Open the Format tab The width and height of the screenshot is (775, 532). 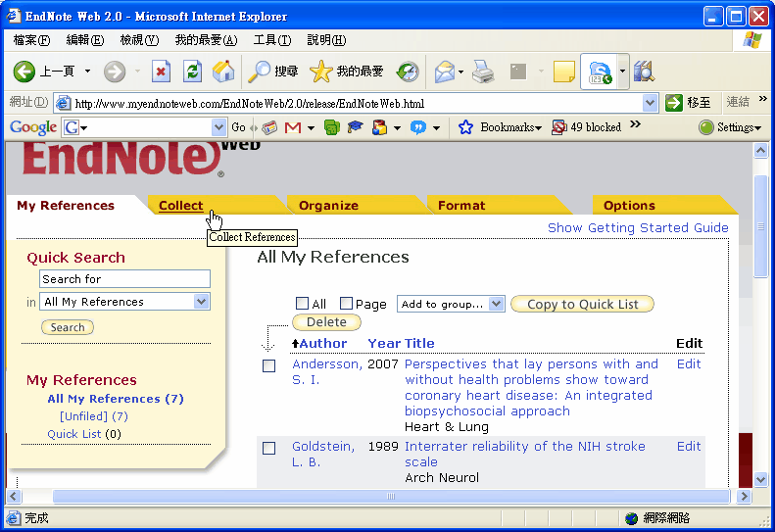(x=461, y=206)
